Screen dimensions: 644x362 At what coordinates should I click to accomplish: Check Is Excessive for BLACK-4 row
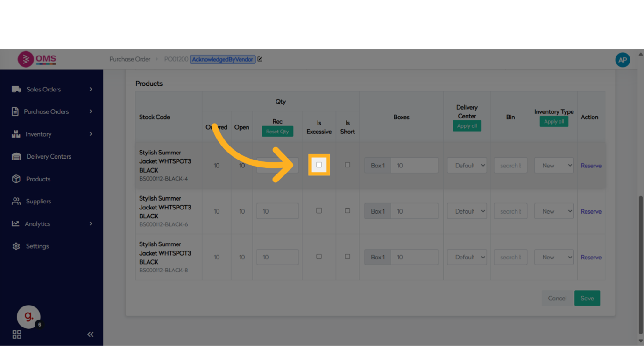click(x=319, y=165)
